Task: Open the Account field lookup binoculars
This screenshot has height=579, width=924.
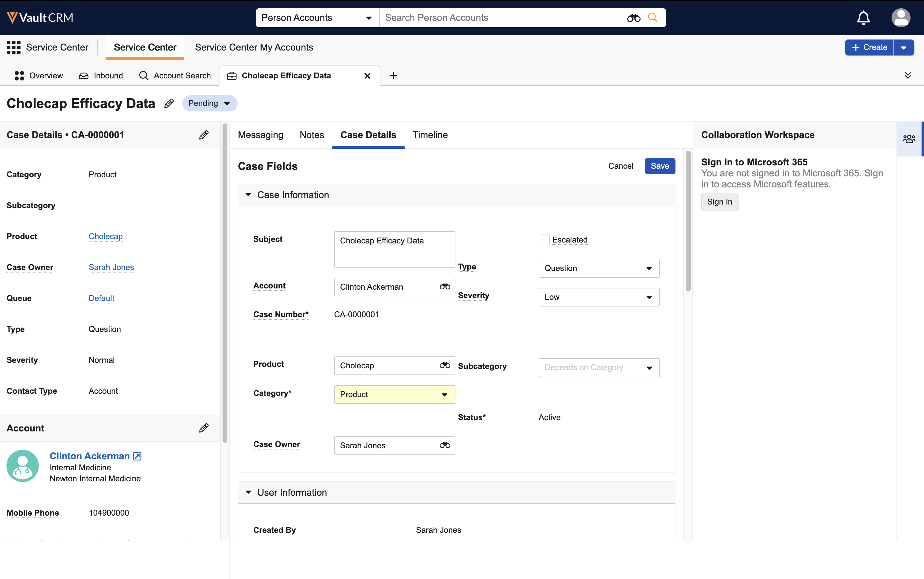Action: [x=444, y=287]
